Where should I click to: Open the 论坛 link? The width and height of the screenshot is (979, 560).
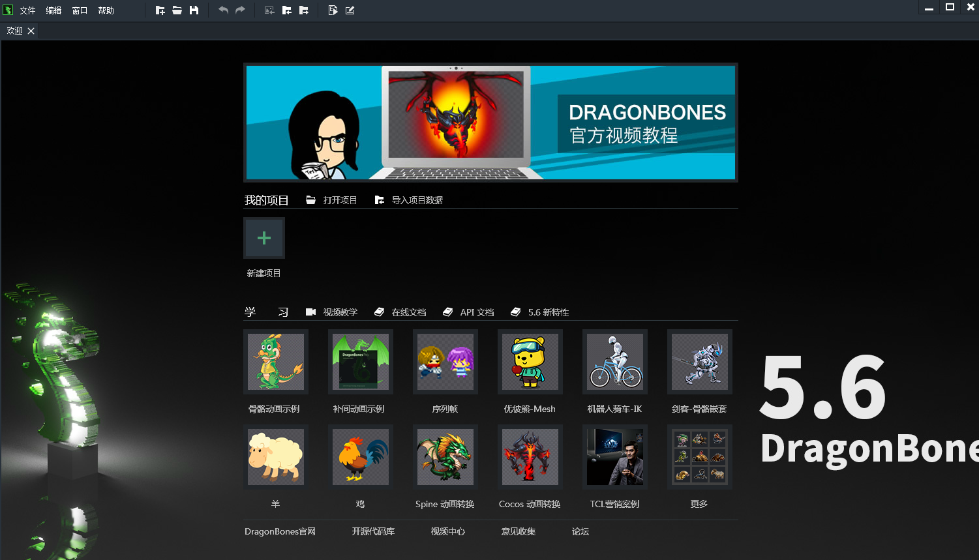click(x=580, y=531)
